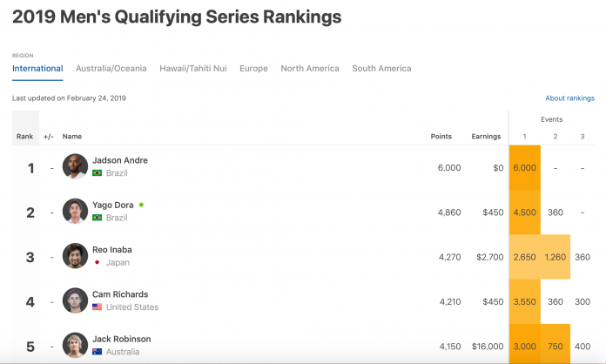Click the Japan flag icon
This screenshot has height=364, width=606.
(x=98, y=262)
